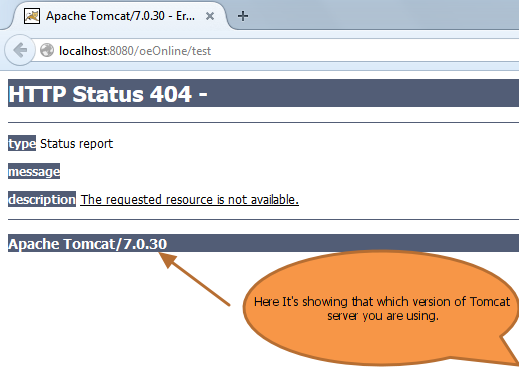Select the Apache Tomcat/7.0.30 error tab
Image resolution: width=519 pixels, height=373 pixels.
coord(120,16)
